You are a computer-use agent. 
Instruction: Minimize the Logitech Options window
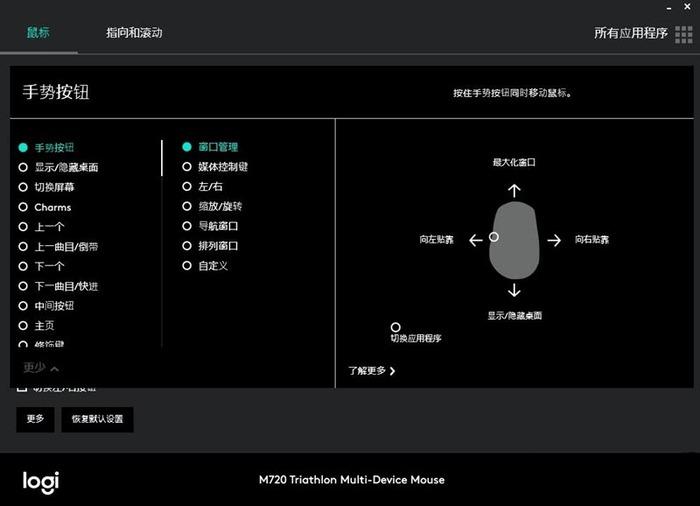[x=669, y=8]
